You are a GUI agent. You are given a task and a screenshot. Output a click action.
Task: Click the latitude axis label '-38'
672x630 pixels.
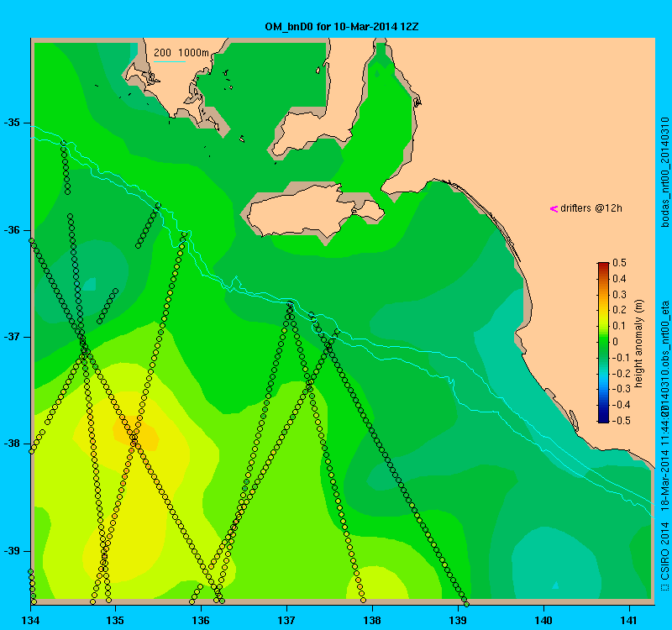tap(12, 444)
